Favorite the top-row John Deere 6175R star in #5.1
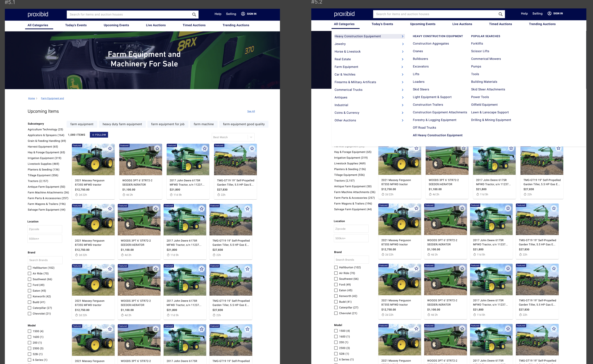 [205, 149]
